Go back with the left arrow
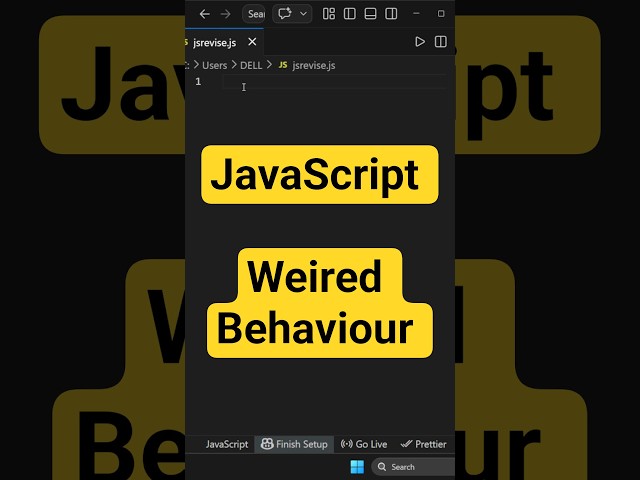 click(204, 14)
